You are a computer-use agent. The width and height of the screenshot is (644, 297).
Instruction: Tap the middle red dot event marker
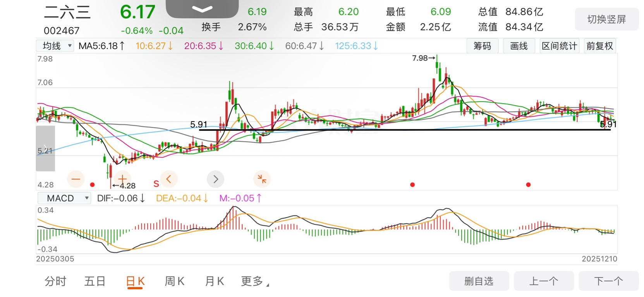point(412,185)
